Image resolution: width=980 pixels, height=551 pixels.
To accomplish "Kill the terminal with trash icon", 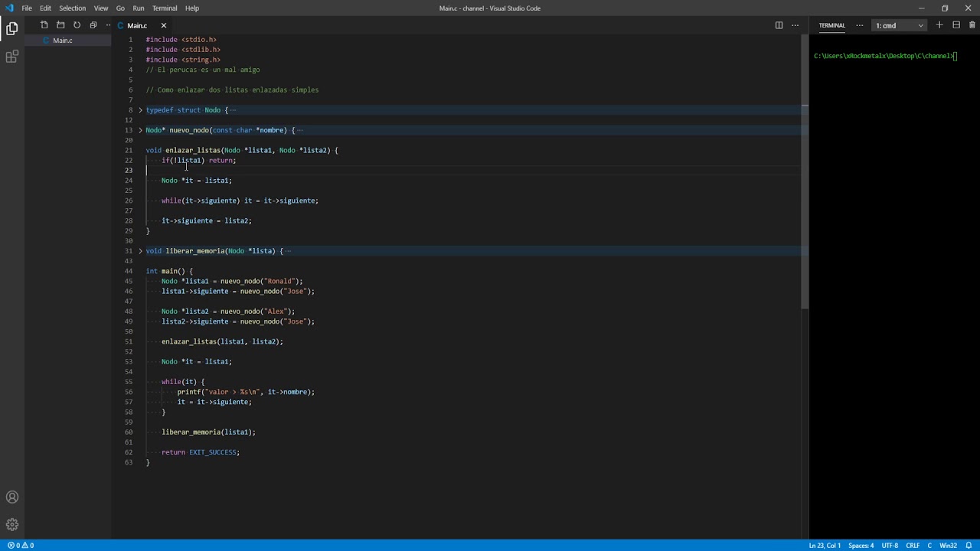I will 972,25.
